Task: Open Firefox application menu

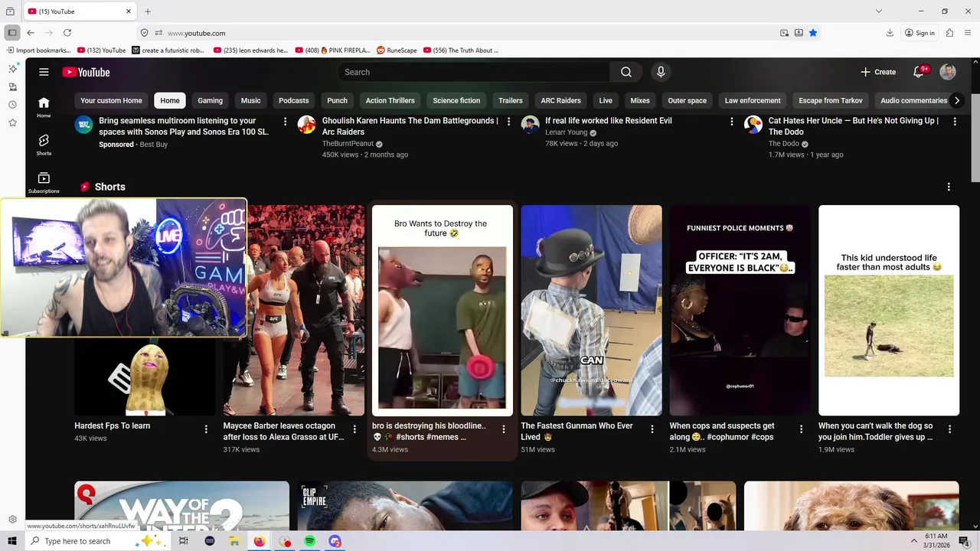Action: (969, 33)
